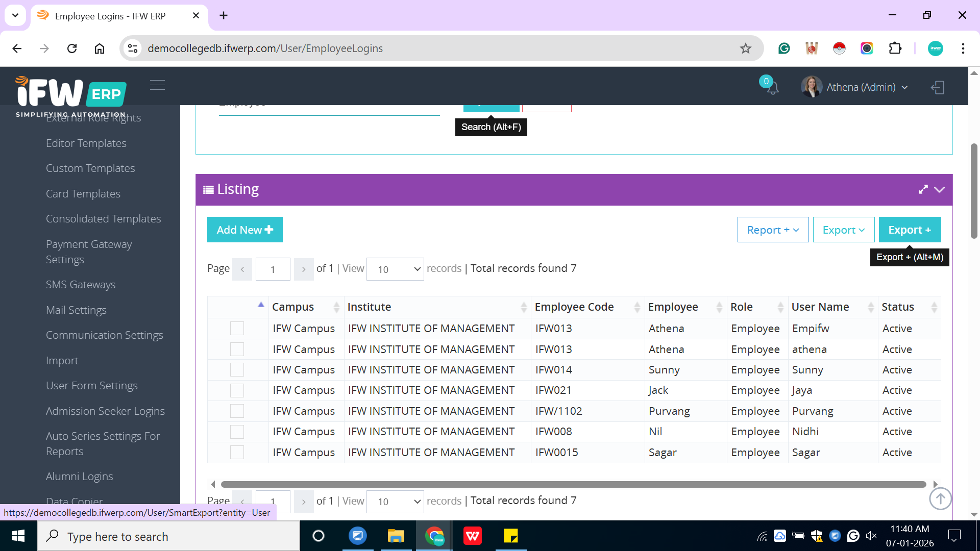Open the Report + dropdown
The image size is (980, 551).
pyautogui.click(x=773, y=230)
